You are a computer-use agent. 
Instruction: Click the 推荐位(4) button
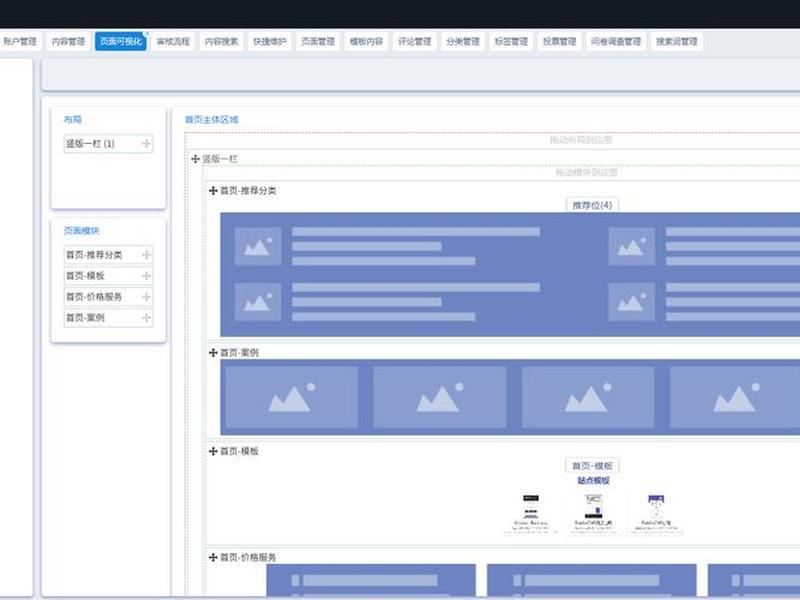[x=592, y=205]
